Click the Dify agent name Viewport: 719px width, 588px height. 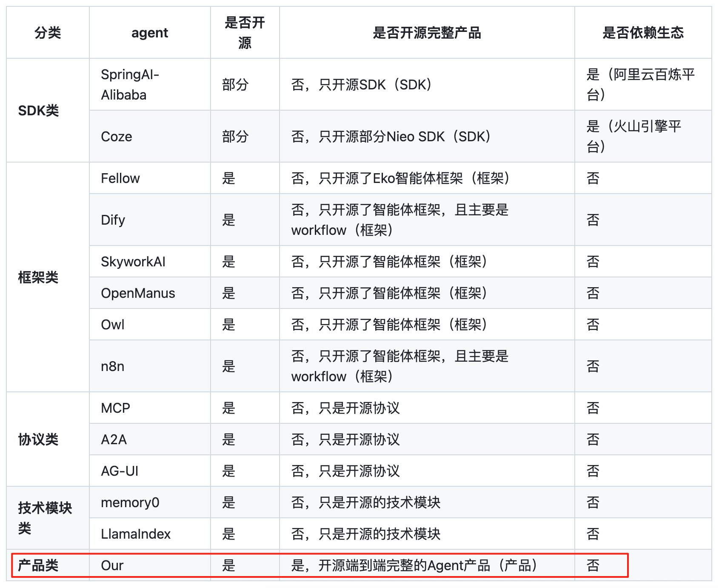pos(113,220)
